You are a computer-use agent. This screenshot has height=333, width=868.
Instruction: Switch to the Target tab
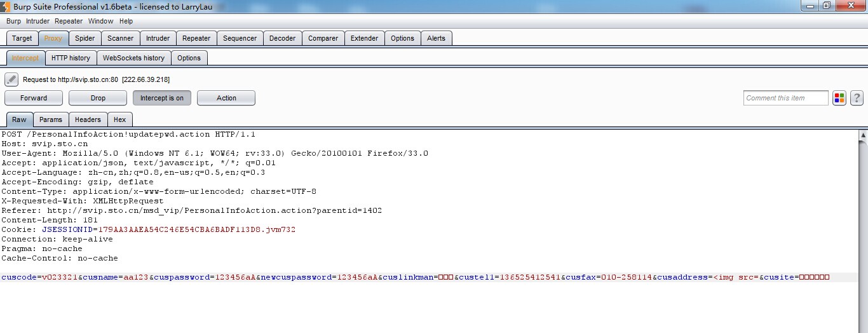[22, 38]
